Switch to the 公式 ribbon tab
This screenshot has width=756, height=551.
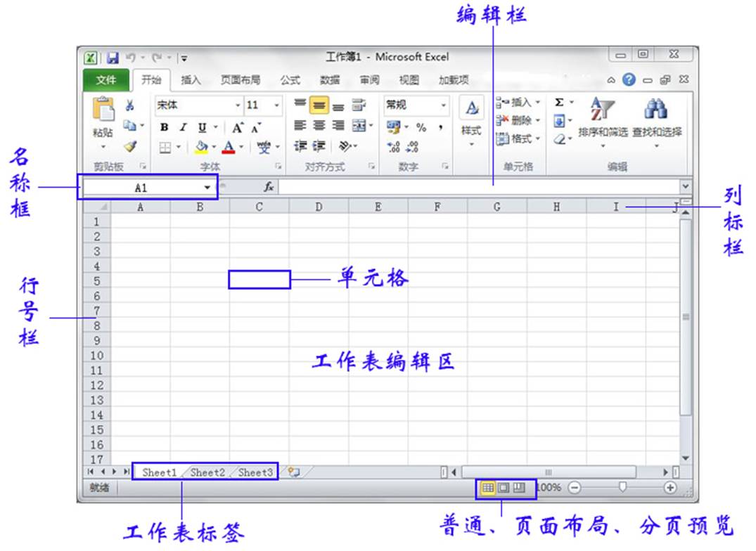(x=290, y=80)
